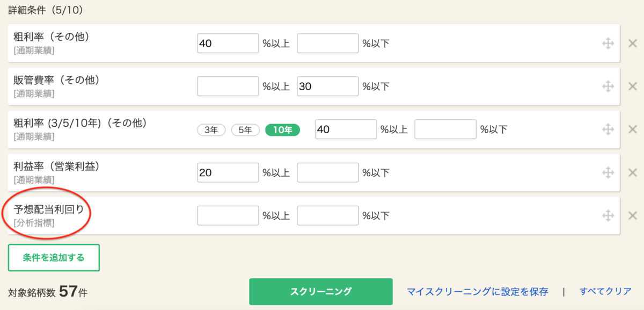The image size is (644, 310).
Task: Focus the 粗利率（その他）maximum %以下 field
Action: point(328,43)
